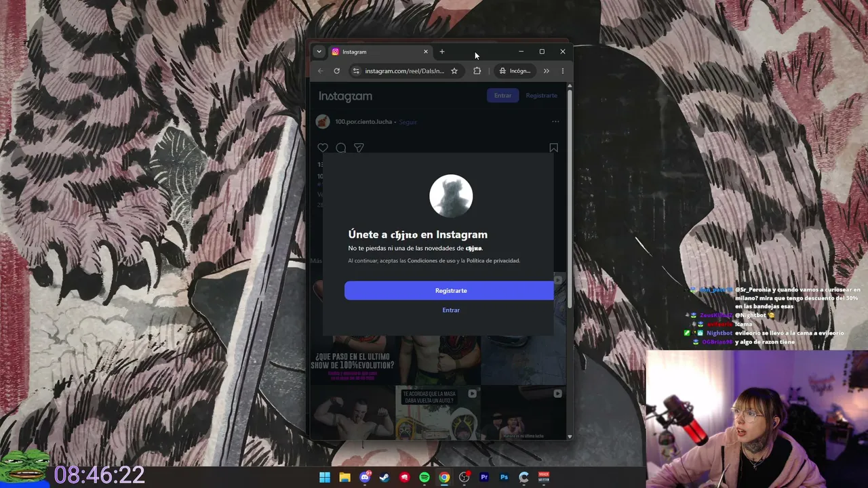Open the 100.por.ciento.lucha profile picture
Screen dimensions: 868x488
pyautogui.click(x=323, y=121)
